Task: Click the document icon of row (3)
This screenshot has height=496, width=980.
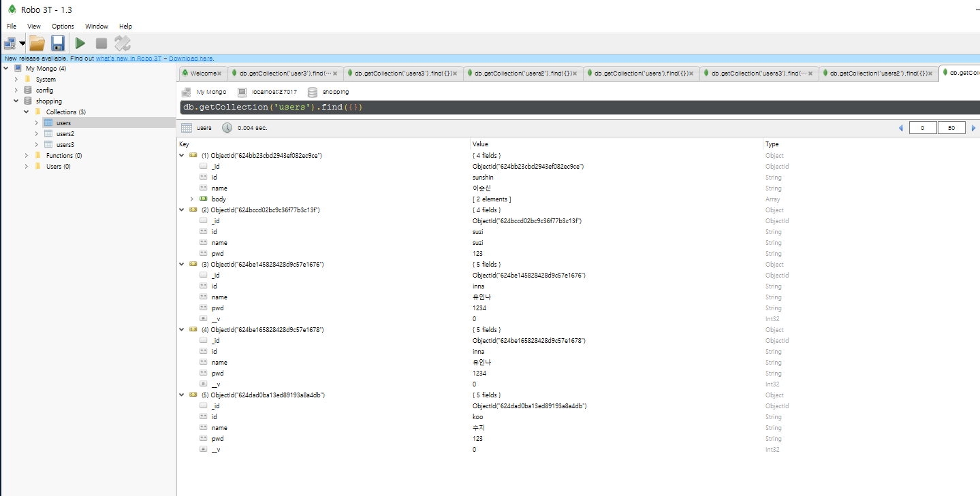Action: pyautogui.click(x=193, y=265)
